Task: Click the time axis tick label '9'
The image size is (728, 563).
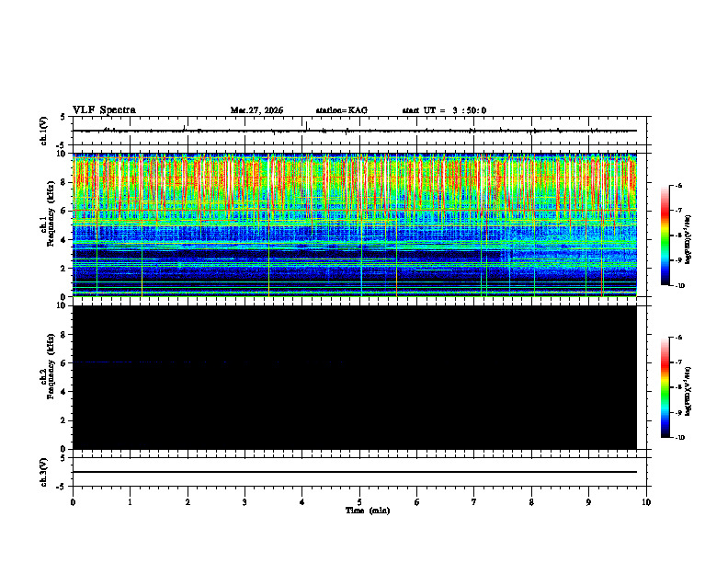Action: point(588,502)
